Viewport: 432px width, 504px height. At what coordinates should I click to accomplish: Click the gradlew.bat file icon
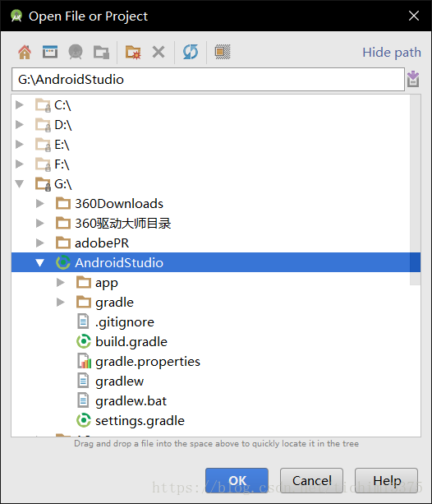(83, 400)
